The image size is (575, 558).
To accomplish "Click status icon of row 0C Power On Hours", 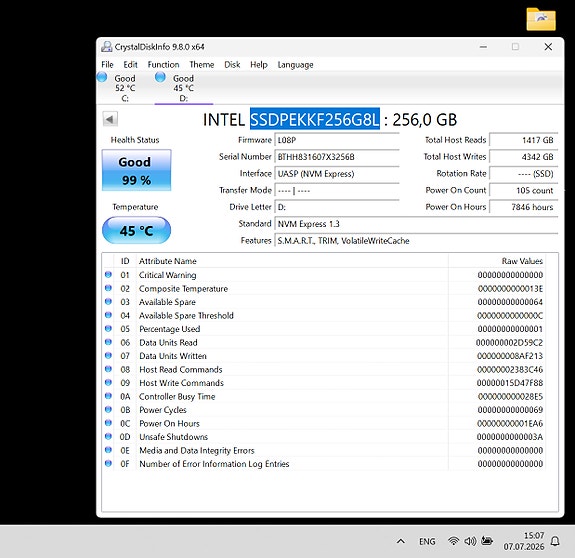I will (108, 423).
